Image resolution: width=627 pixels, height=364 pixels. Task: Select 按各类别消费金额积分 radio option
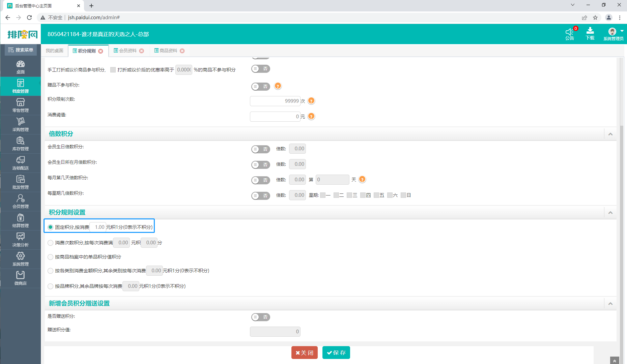[51, 271]
